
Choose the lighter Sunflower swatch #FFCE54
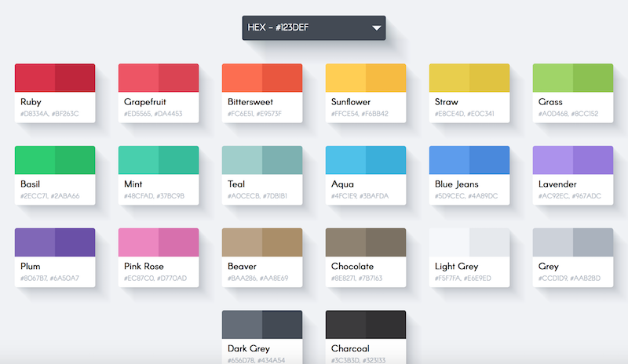[345, 78]
